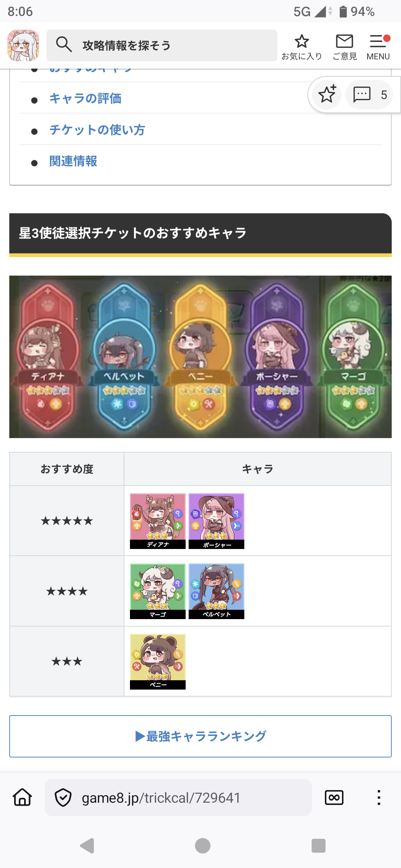Image resolution: width=401 pixels, height=868 pixels.
Task: Tap the Android back navigation button
Action: [x=88, y=846]
